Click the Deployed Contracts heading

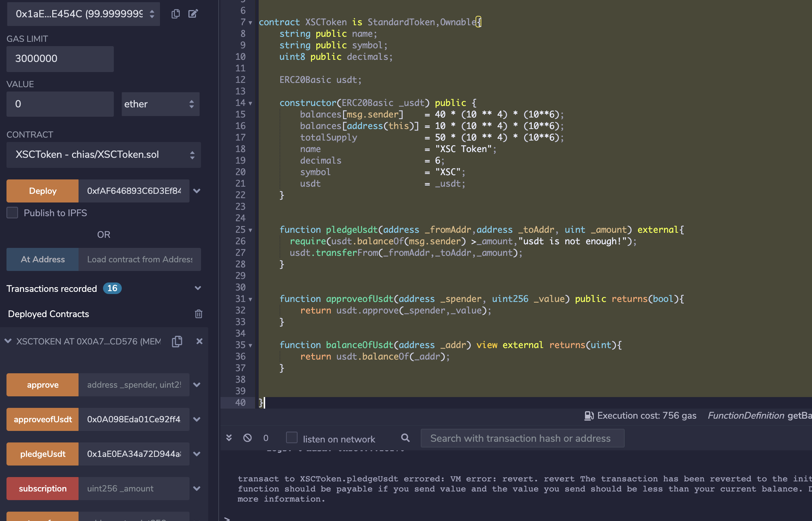pyautogui.click(x=48, y=314)
